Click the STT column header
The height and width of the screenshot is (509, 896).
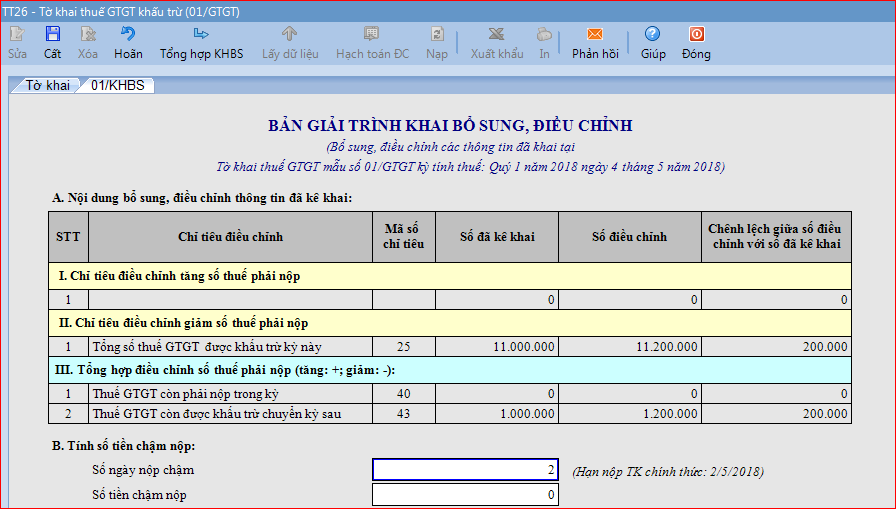(68, 237)
